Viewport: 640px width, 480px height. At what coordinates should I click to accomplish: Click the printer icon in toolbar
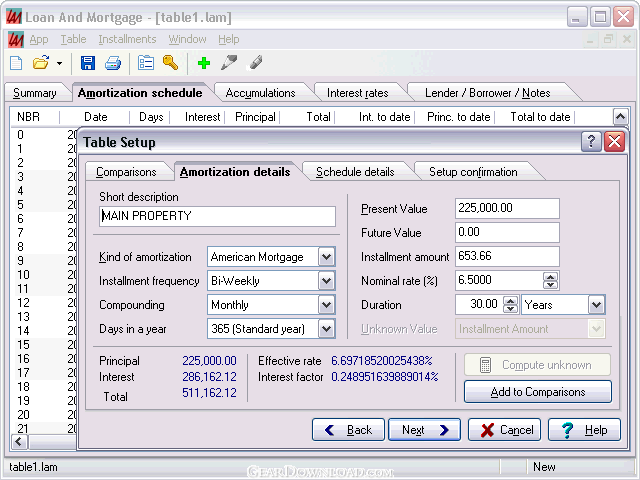(x=113, y=63)
